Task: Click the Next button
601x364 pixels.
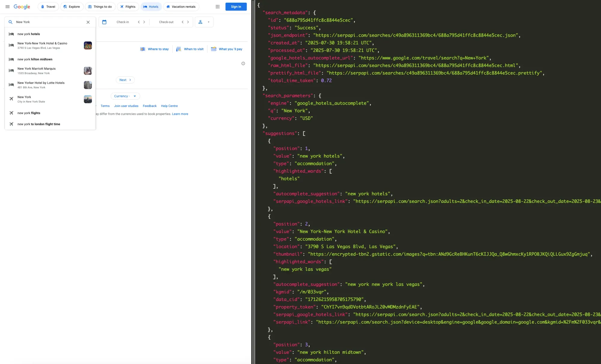Action: point(125,80)
